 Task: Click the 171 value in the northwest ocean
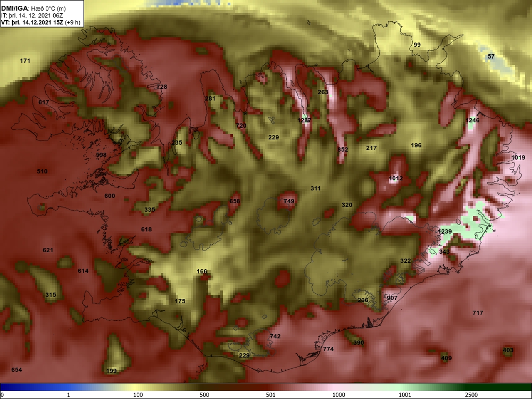point(25,61)
